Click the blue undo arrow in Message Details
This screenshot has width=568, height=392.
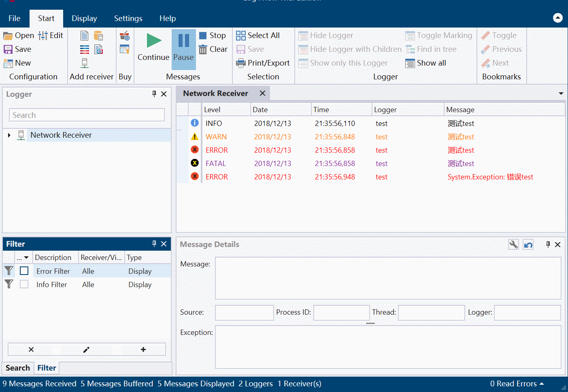coord(528,245)
